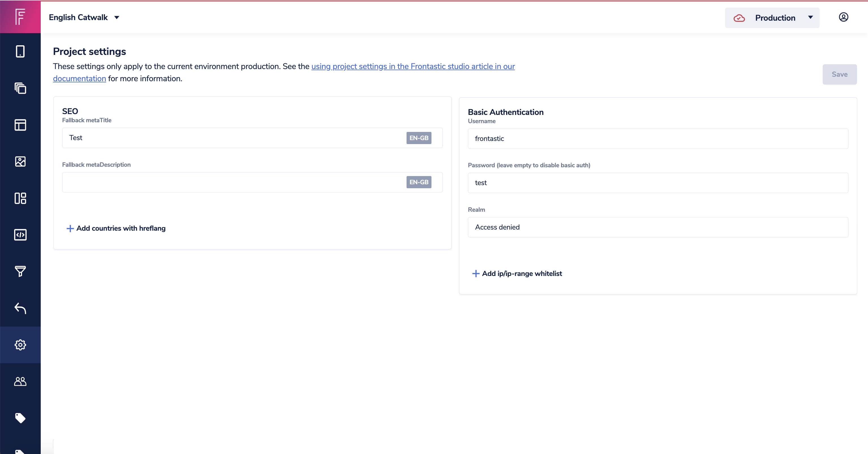Click the Frontastic logo icon

click(20, 16)
